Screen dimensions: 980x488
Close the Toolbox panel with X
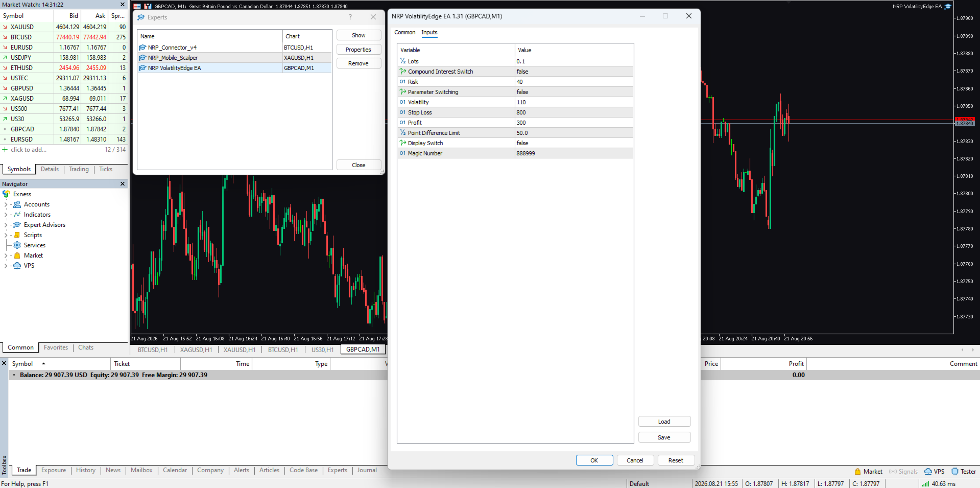pyautogui.click(x=4, y=363)
